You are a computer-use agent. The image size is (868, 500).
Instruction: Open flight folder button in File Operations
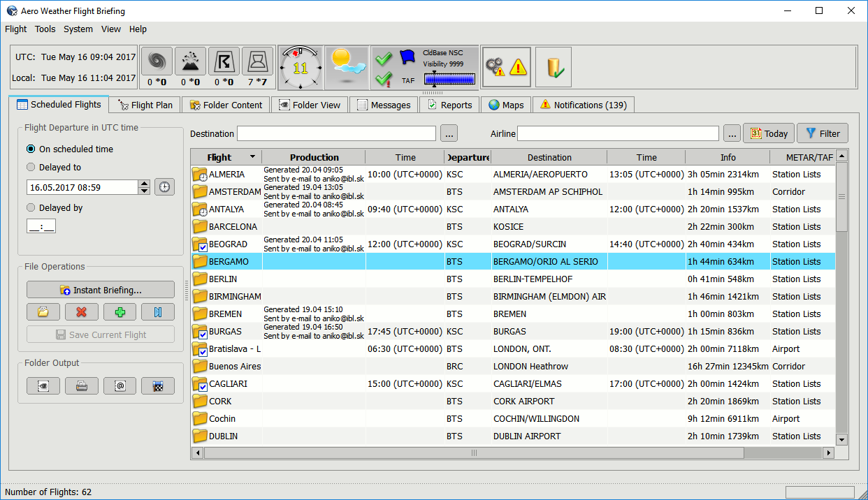tap(43, 312)
